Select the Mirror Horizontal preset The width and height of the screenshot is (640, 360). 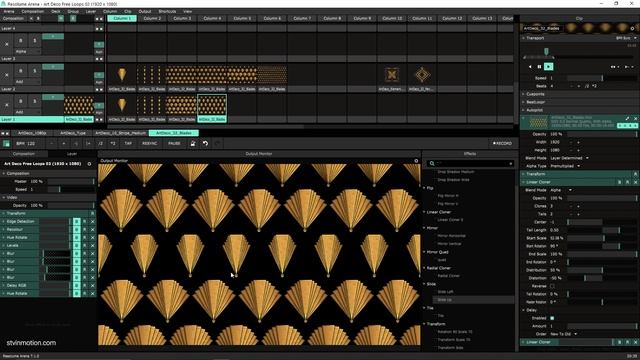451,236
